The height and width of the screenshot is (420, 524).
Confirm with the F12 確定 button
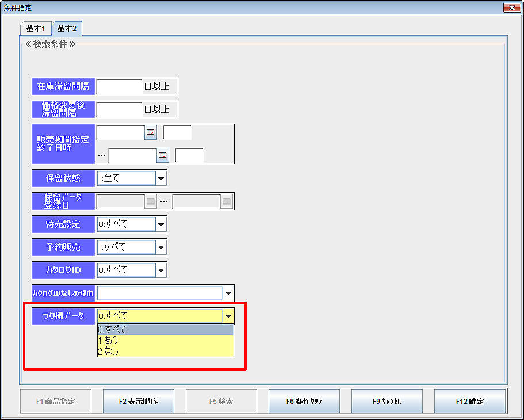469,402
